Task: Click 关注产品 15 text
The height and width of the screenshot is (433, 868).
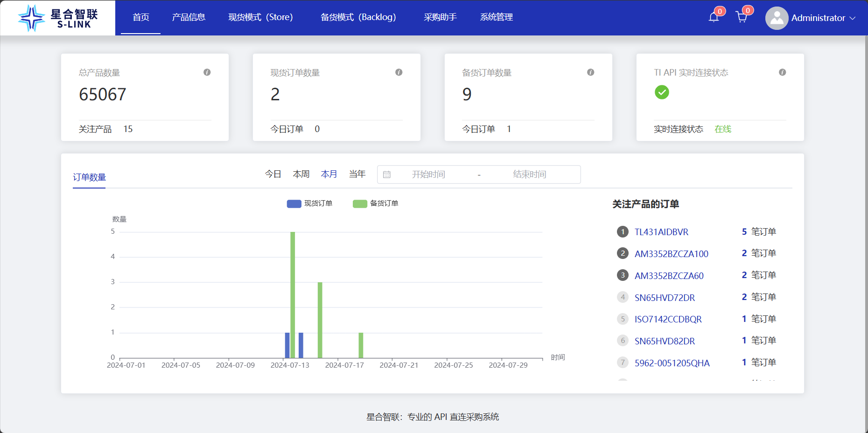Action: click(x=106, y=129)
